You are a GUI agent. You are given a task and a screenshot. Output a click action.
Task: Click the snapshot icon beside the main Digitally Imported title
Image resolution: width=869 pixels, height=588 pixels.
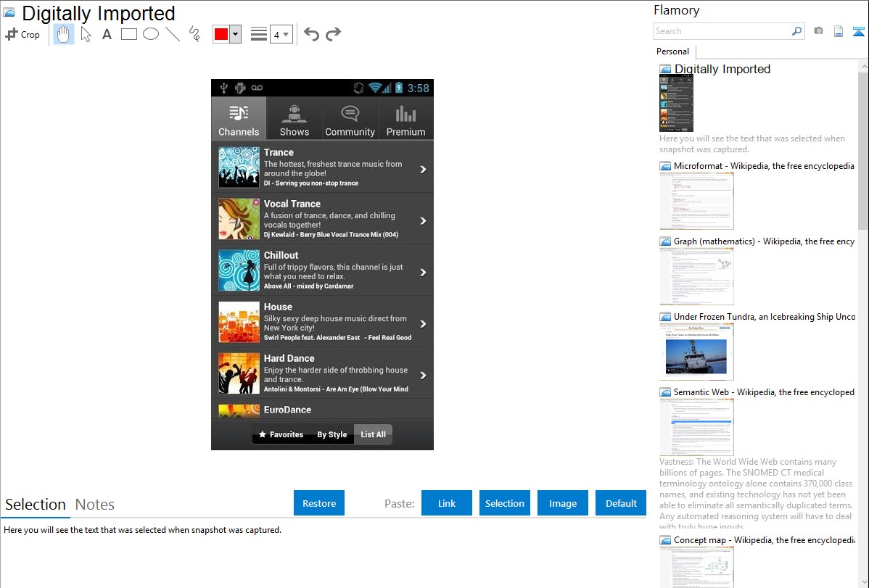[9, 12]
